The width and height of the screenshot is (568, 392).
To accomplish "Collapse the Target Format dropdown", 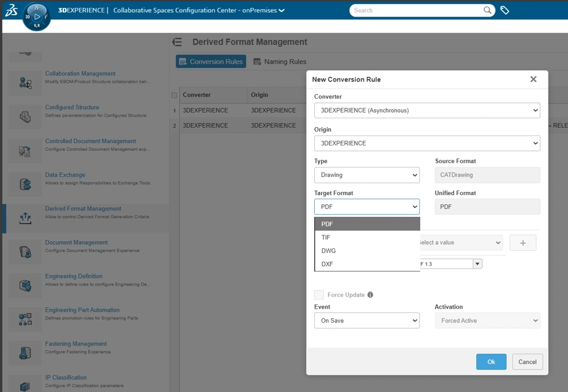I will [x=367, y=207].
